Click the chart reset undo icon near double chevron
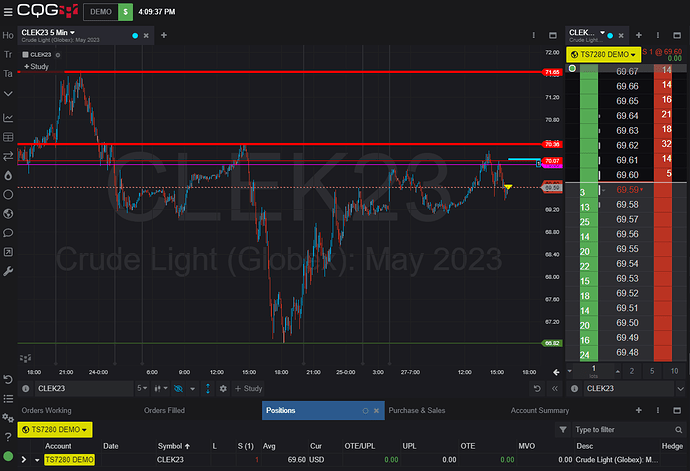690x471 pixels. point(537,389)
